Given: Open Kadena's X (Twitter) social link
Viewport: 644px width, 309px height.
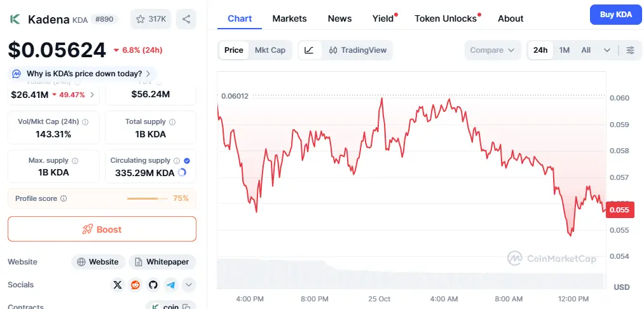Looking at the screenshot, I should point(117,285).
